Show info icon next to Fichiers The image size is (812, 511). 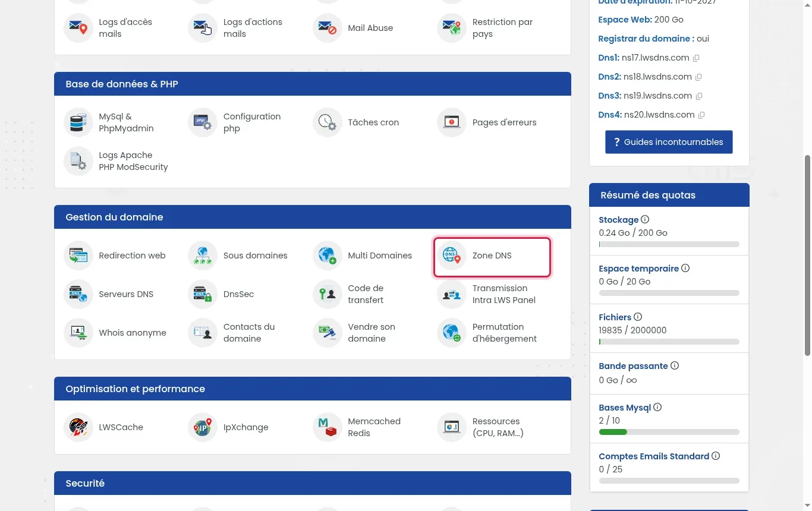(x=638, y=317)
